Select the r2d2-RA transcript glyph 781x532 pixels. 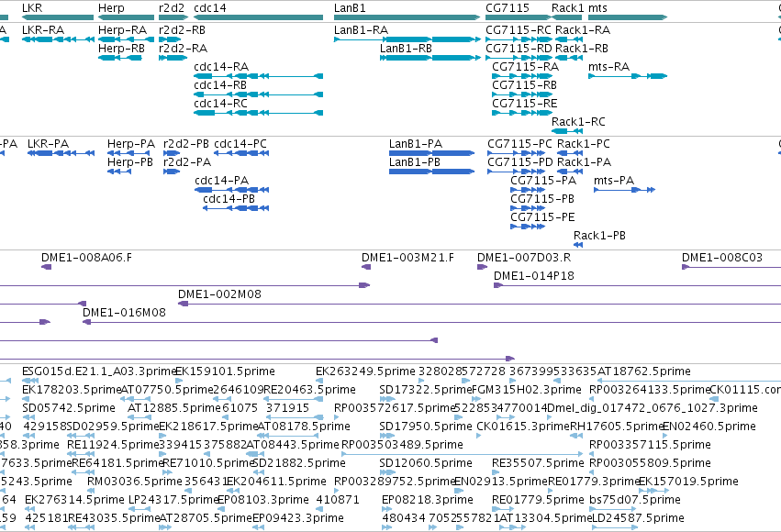(173, 58)
